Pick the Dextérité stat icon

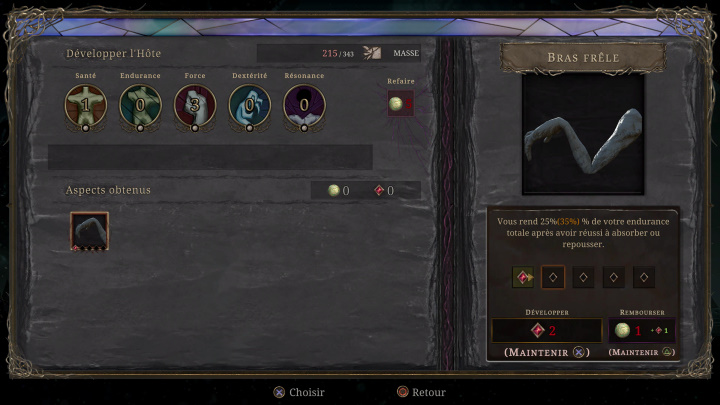(249, 106)
